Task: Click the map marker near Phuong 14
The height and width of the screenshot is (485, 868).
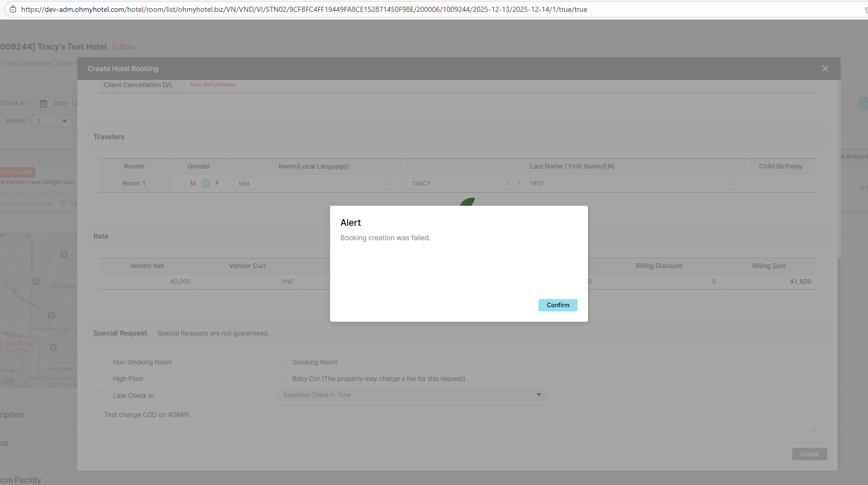Action: coord(51,315)
